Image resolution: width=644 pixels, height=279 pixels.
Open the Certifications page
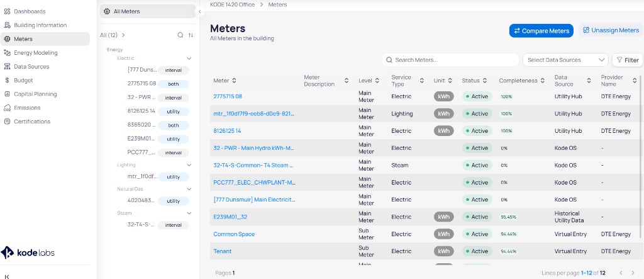point(32,122)
